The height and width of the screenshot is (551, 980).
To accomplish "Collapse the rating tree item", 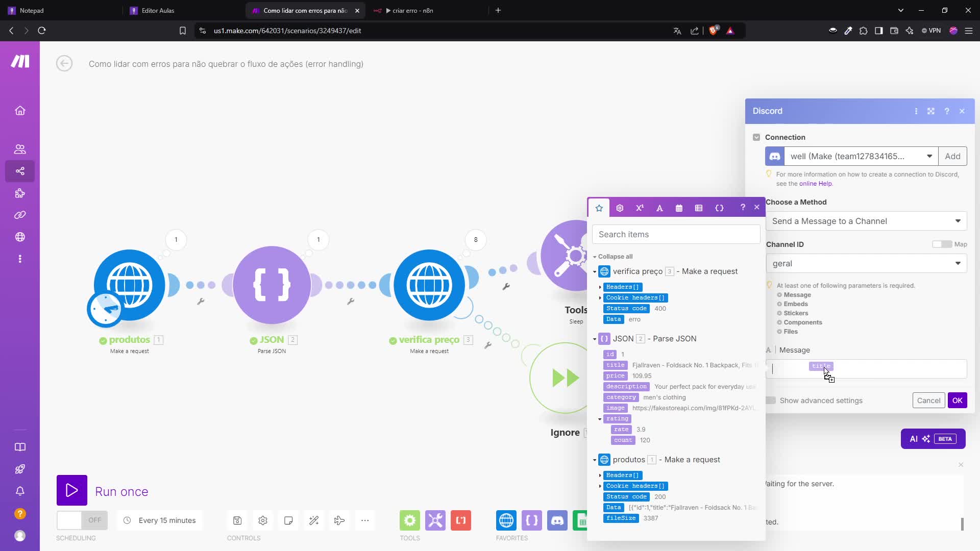I will pyautogui.click(x=600, y=419).
